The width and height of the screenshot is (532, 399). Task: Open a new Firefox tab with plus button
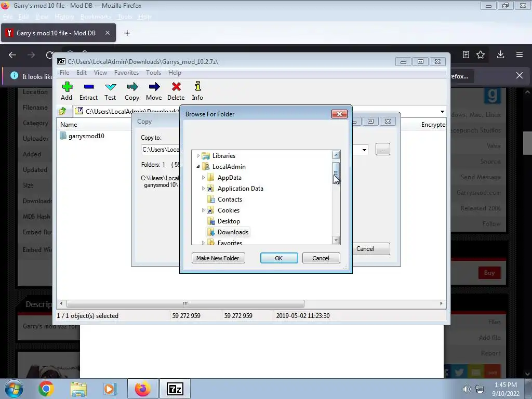pos(127,33)
